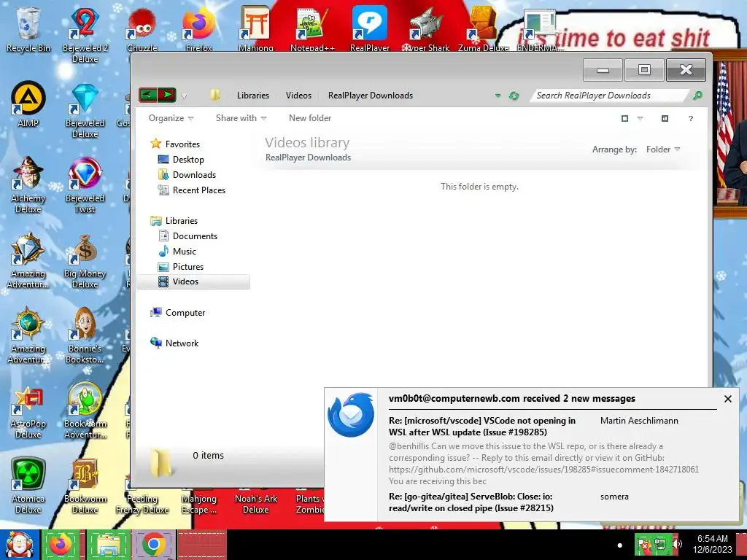
Task: Toggle the preview pane button
Action: (665, 119)
